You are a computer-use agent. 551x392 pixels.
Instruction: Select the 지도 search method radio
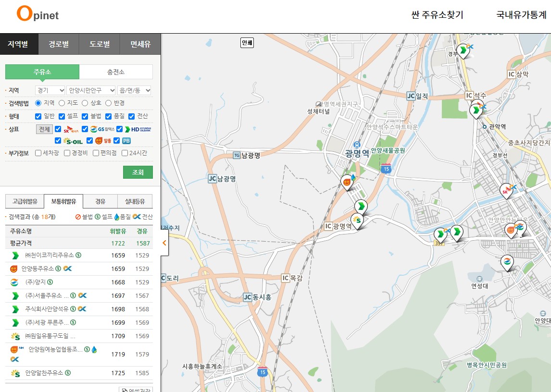(62, 103)
